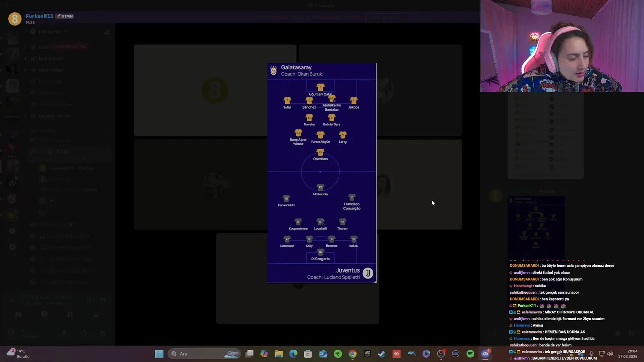Screen dimensions: 644x362
Task: Click FurkanK11's avatar in the image viewer
Action: click(x=14, y=19)
